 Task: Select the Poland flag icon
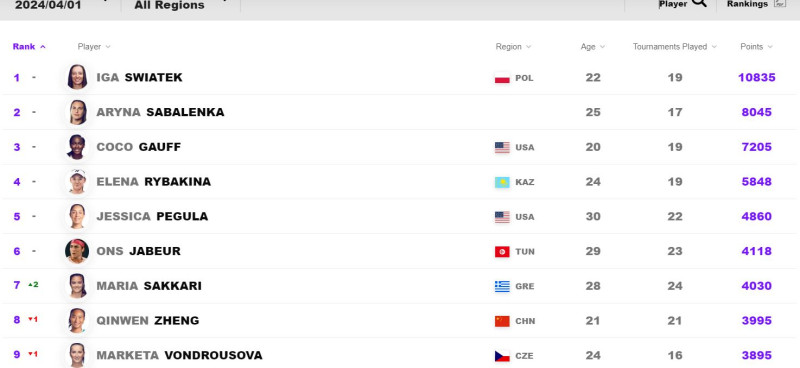tap(502, 78)
